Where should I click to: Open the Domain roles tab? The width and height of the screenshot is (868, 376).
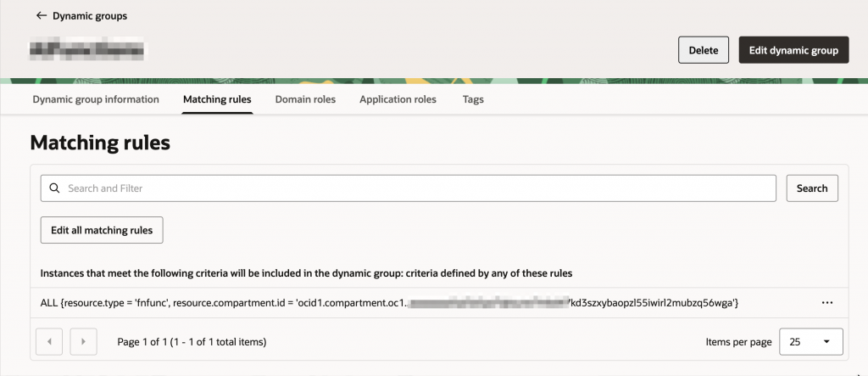(x=305, y=99)
